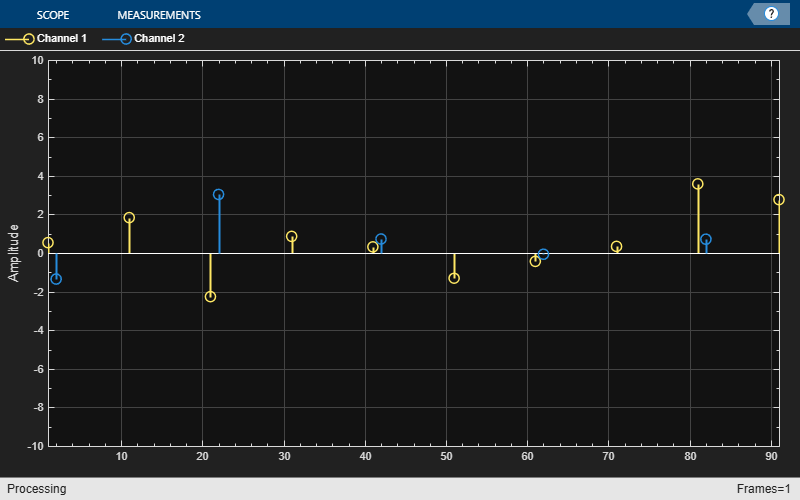Select the highest yellow stem marker near 81

698,184
